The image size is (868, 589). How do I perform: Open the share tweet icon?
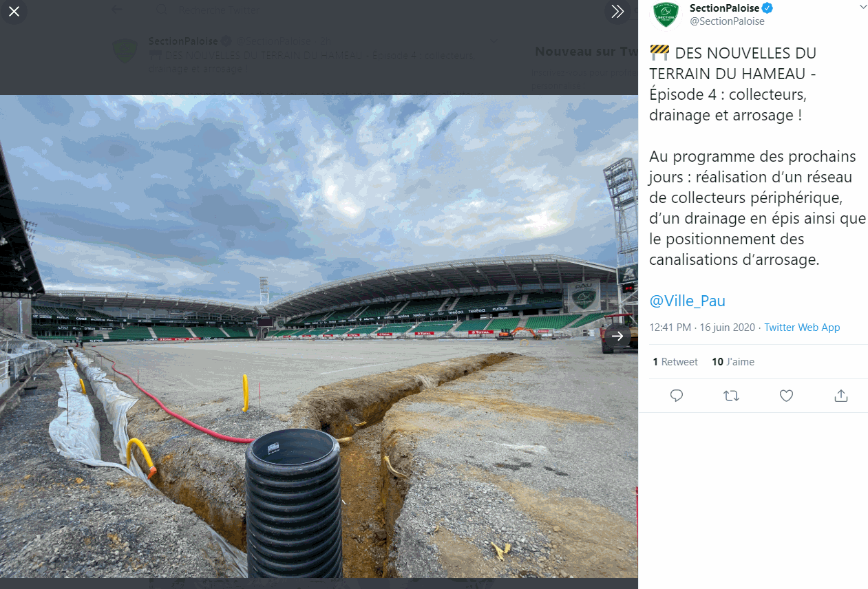coord(840,396)
